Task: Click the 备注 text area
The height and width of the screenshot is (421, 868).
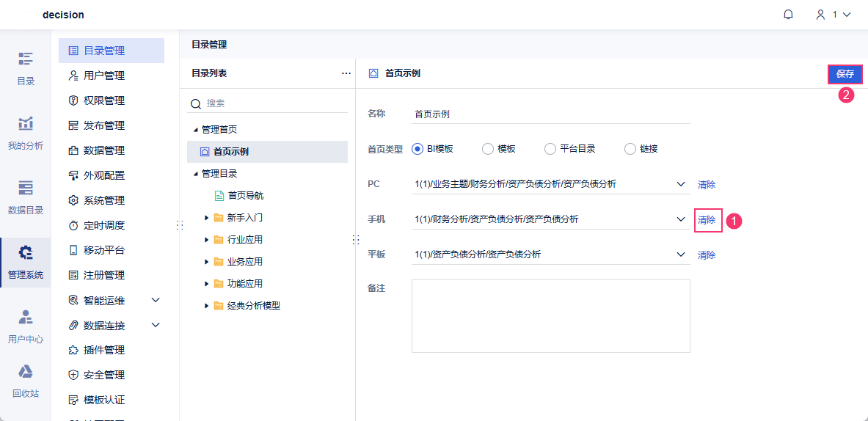Action: coord(550,315)
